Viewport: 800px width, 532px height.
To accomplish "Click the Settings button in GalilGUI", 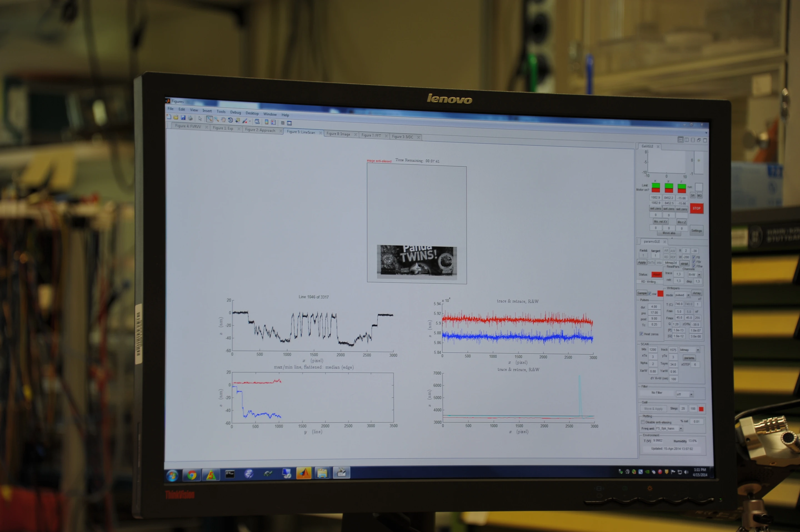I will click(x=696, y=231).
